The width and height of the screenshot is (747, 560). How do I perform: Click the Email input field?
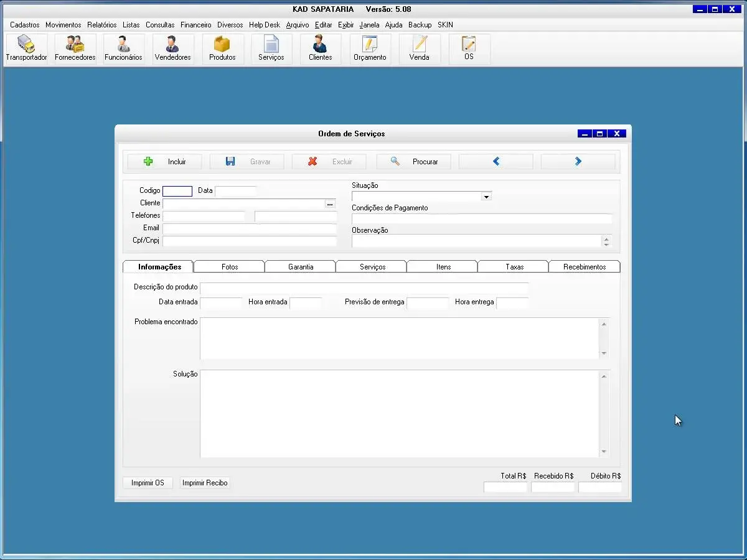(250, 228)
